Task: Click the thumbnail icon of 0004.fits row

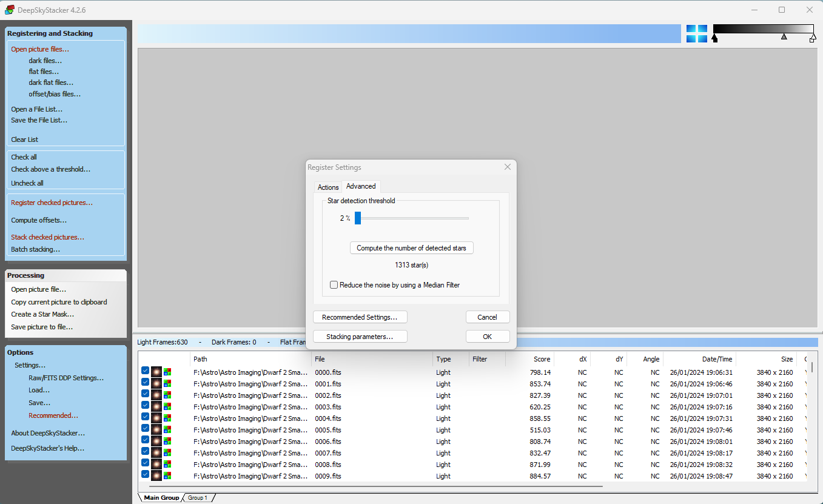Action: click(156, 418)
